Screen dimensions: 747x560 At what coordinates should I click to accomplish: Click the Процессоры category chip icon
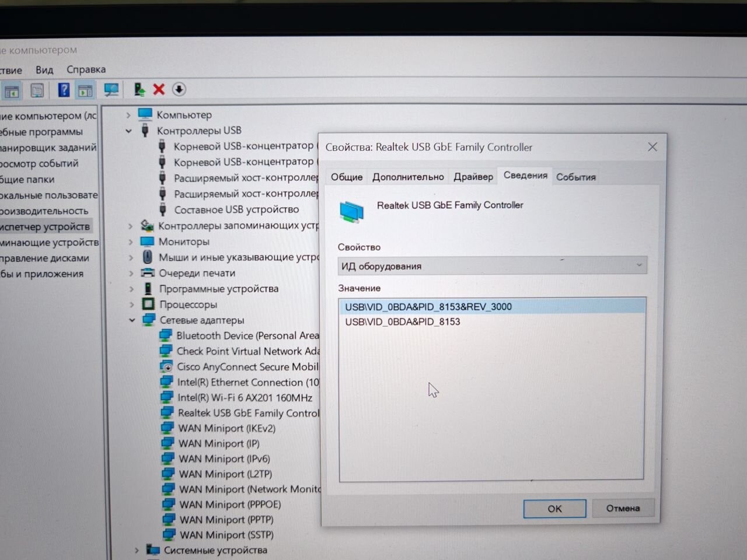coord(148,304)
